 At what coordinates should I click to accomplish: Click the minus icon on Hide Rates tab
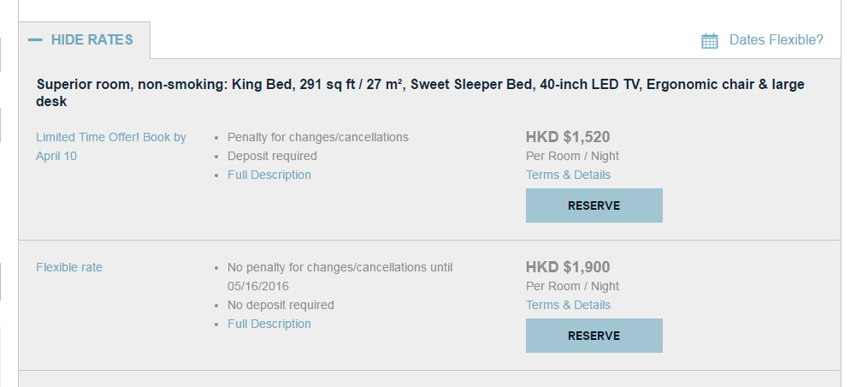(x=35, y=40)
